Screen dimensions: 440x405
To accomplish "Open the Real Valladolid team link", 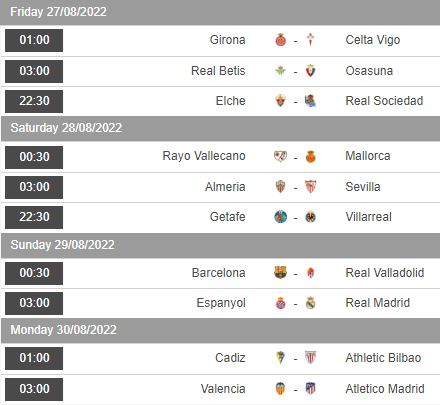I will (385, 273).
